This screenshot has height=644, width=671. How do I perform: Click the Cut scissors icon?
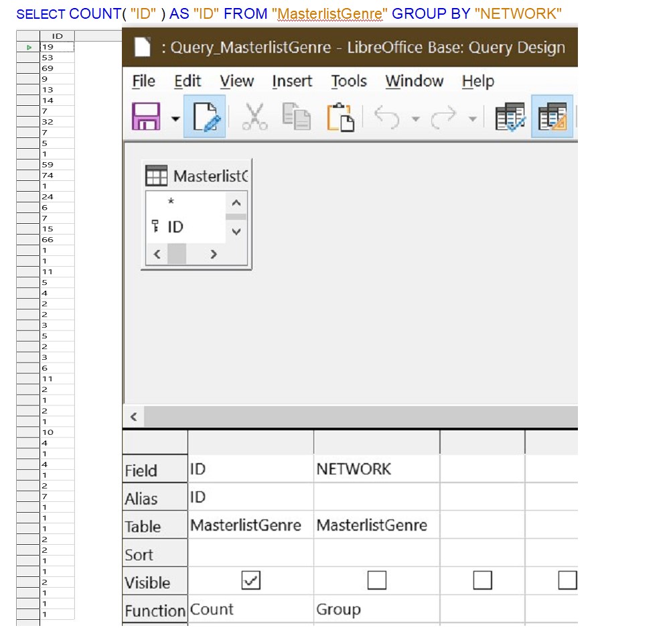click(254, 117)
